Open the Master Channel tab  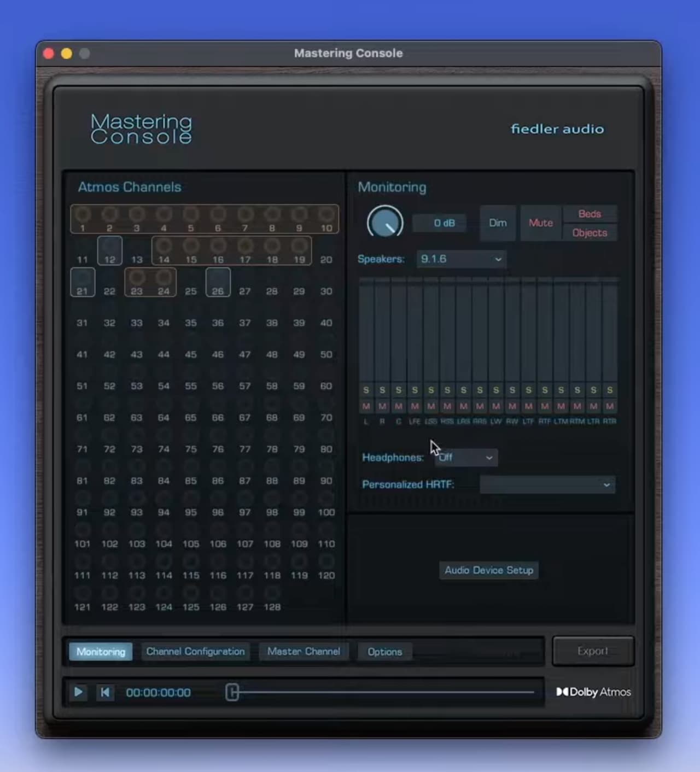tap(304, 651)
